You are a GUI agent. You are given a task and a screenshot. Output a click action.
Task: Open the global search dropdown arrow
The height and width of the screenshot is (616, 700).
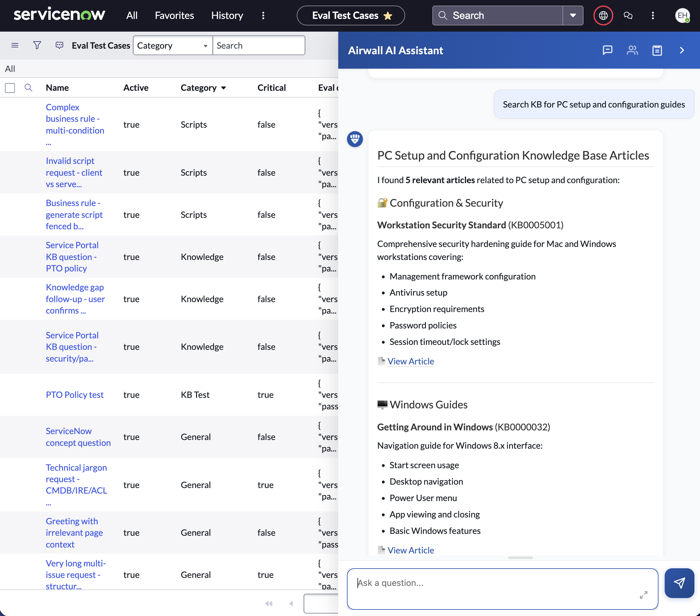[x=573, y=15]
